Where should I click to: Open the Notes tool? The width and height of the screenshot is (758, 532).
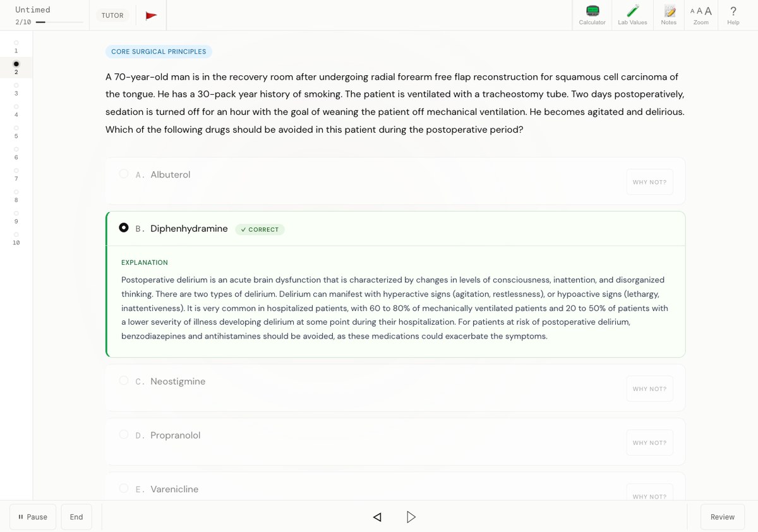click(668, 15)
